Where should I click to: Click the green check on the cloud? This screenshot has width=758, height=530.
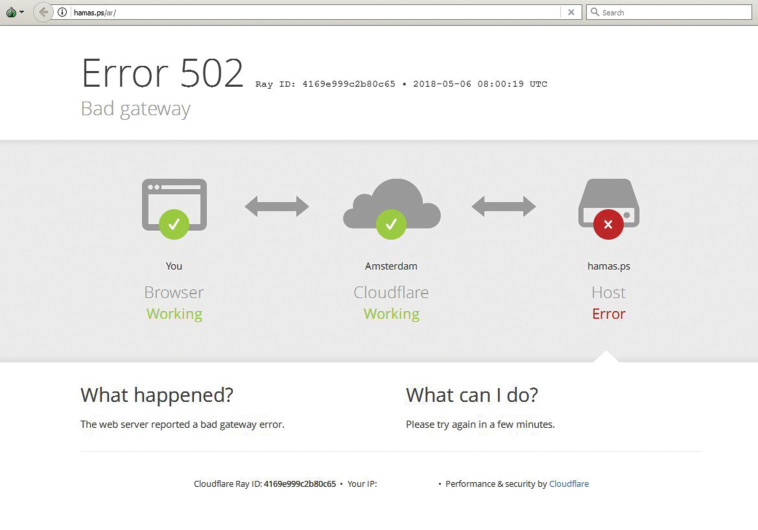[391, 224]
